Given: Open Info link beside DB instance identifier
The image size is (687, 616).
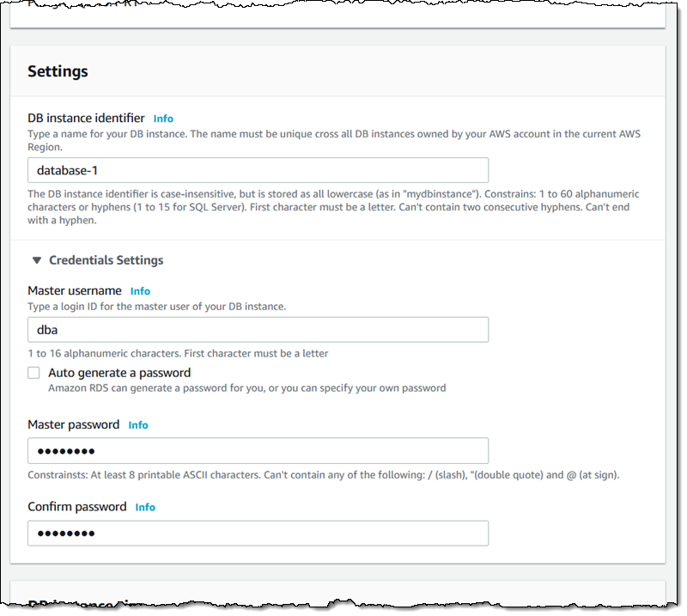Looking at the screenshot, I should pos(163,119).
